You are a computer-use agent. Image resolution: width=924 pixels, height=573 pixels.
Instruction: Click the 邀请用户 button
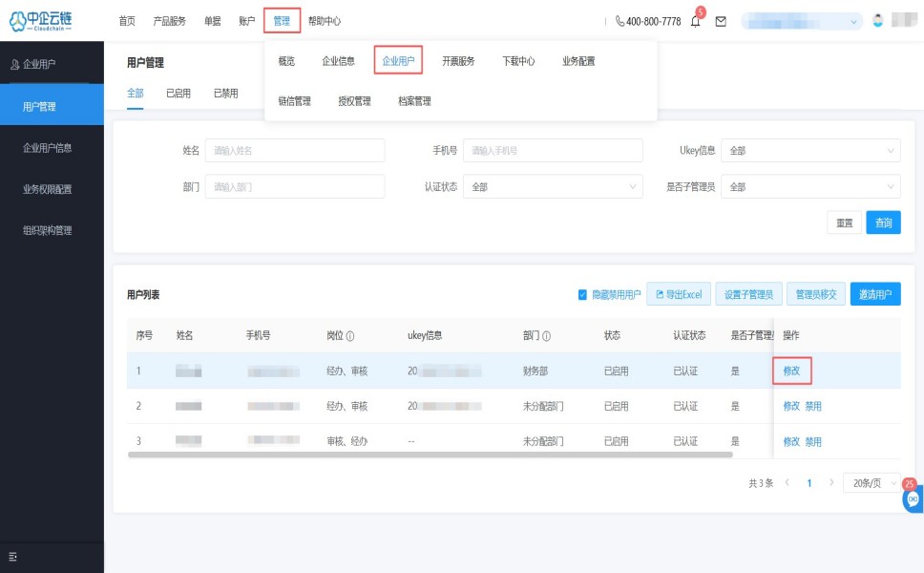coord(875,294)
